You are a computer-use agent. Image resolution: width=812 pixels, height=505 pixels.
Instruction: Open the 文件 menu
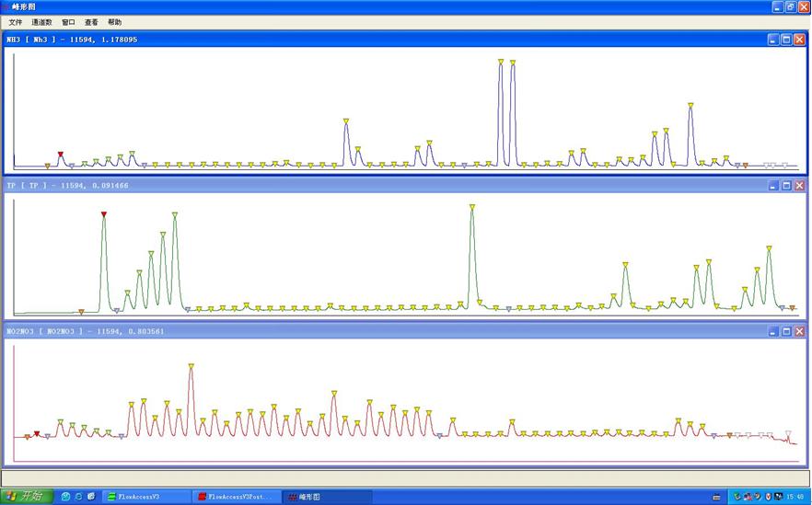point(16,22)
